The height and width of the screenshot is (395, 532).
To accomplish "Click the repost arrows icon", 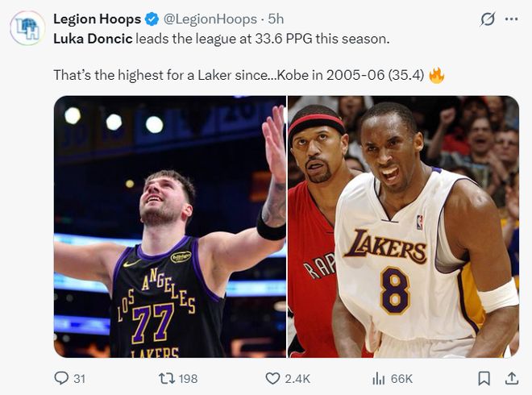I will point(167,378).
